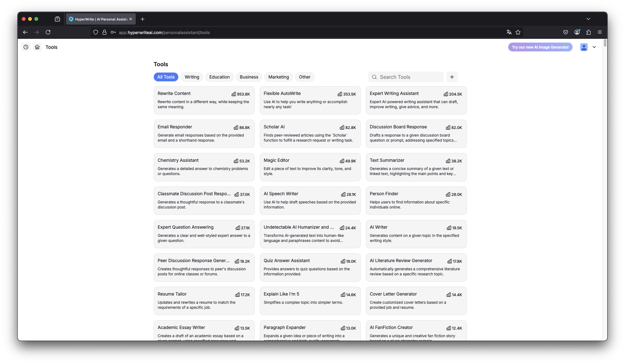Click the browser translate page icon

509,32
